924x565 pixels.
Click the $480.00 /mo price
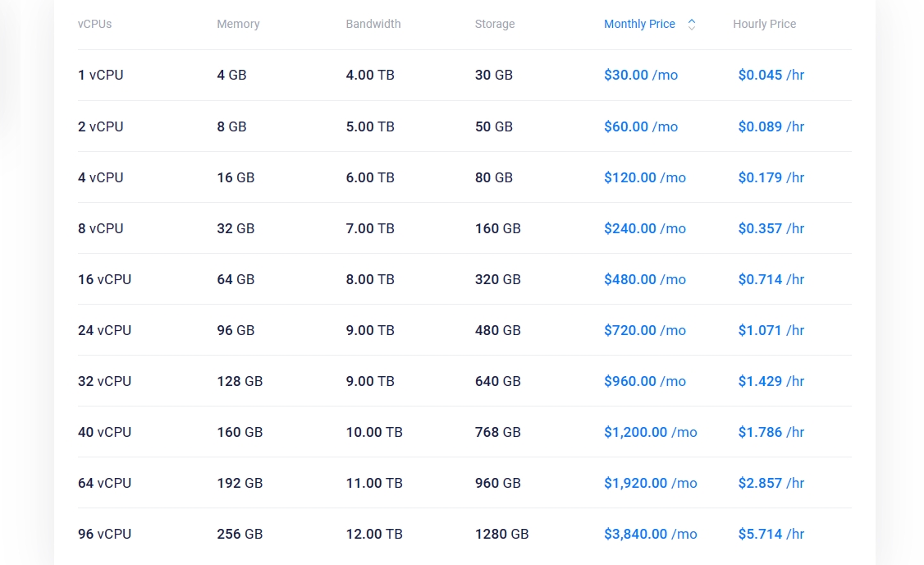644,279
